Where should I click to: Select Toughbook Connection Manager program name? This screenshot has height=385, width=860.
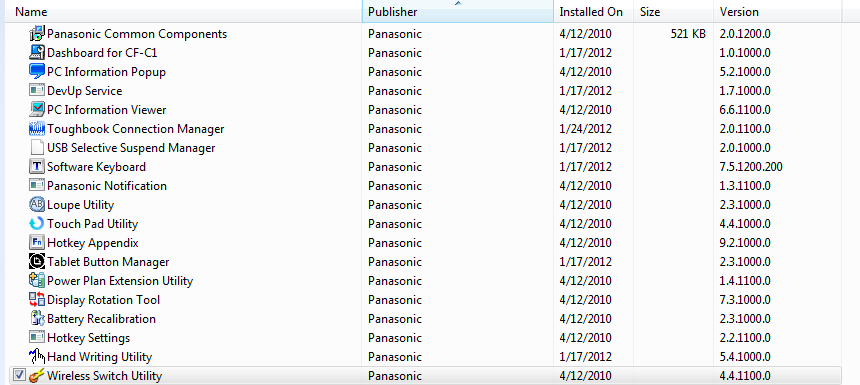click(x=135, y=129)
